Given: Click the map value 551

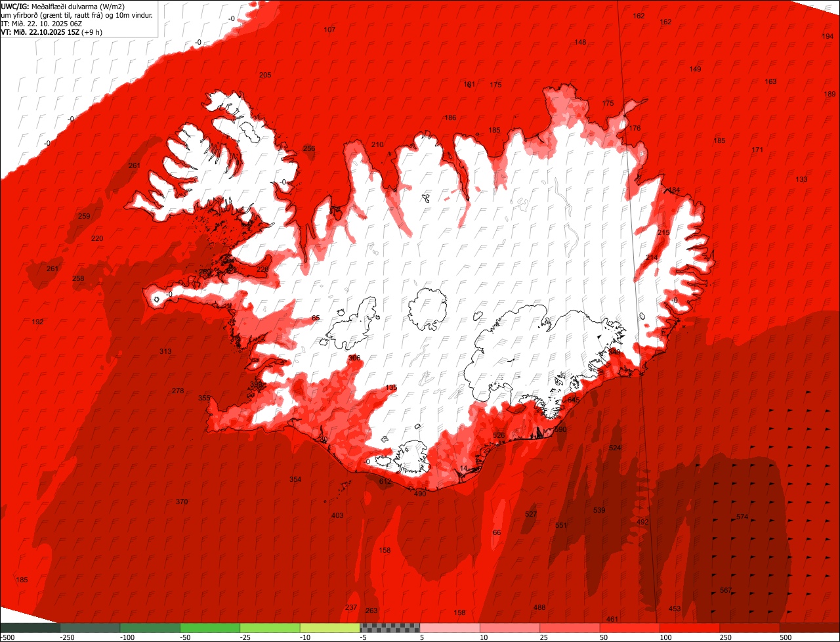Looking at the screenshot, I should (x=561, y=526).
